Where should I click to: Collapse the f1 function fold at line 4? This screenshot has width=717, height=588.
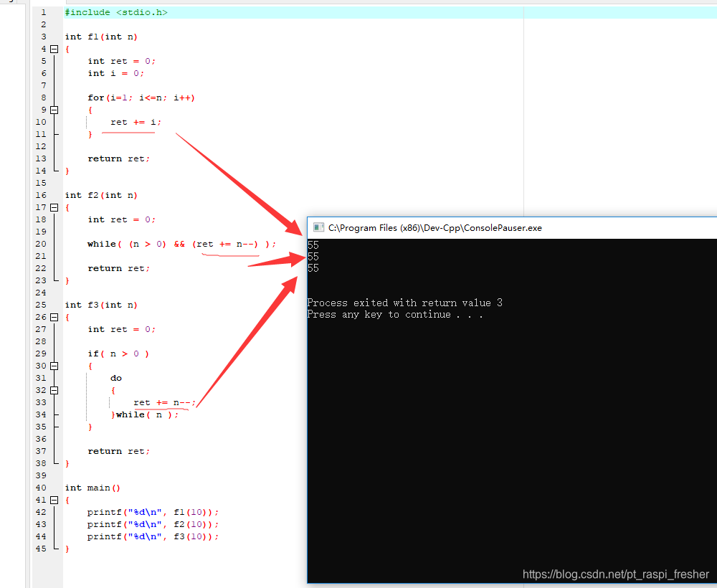point(54,49)
